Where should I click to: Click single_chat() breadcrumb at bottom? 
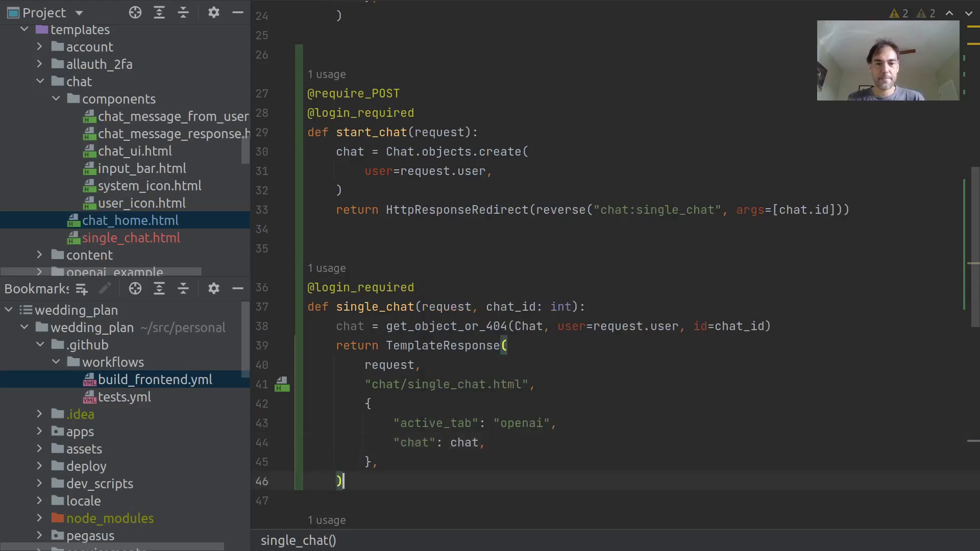298,540
